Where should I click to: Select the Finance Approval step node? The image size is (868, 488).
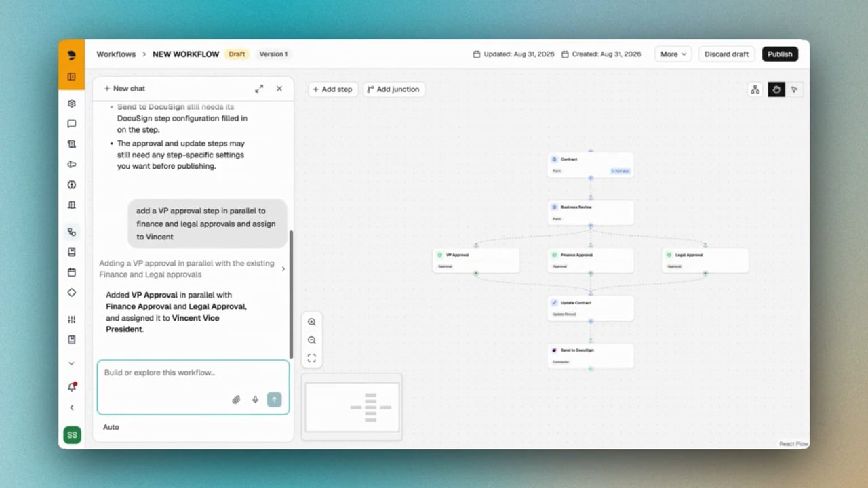tap(591, 260)
